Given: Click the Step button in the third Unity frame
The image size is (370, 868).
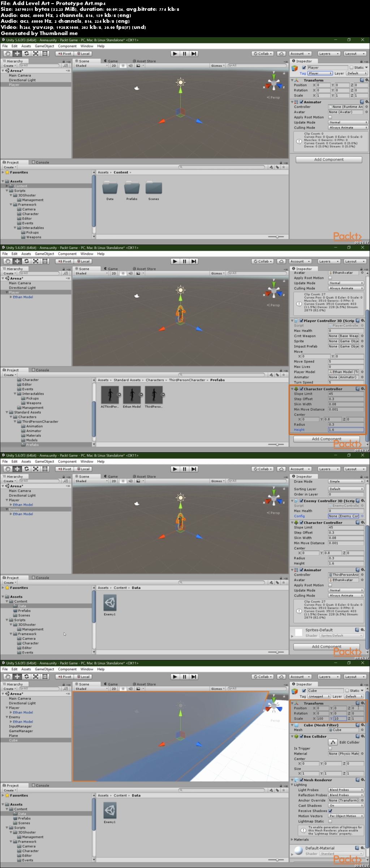Looking at the screenshot, I should (x=194, y=469).
